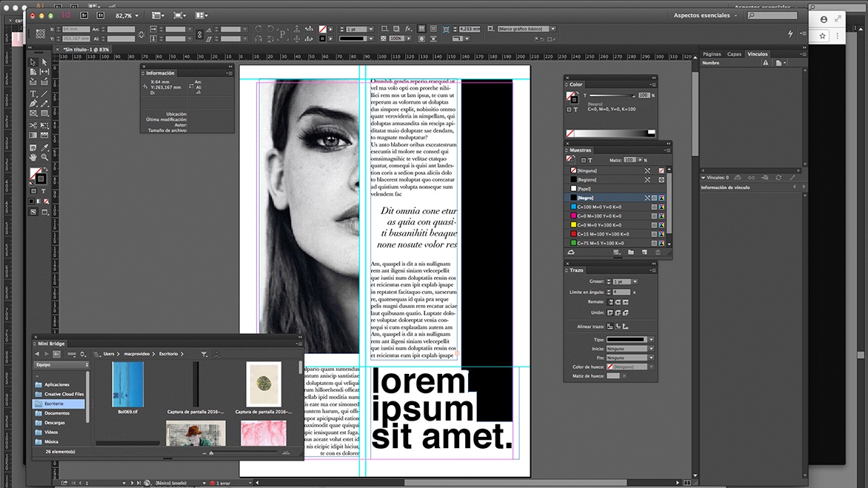This screenshot has width=868, height=488.
Task: Toggle preview mode at the toolbar bottom
Action: pos(44,213)
